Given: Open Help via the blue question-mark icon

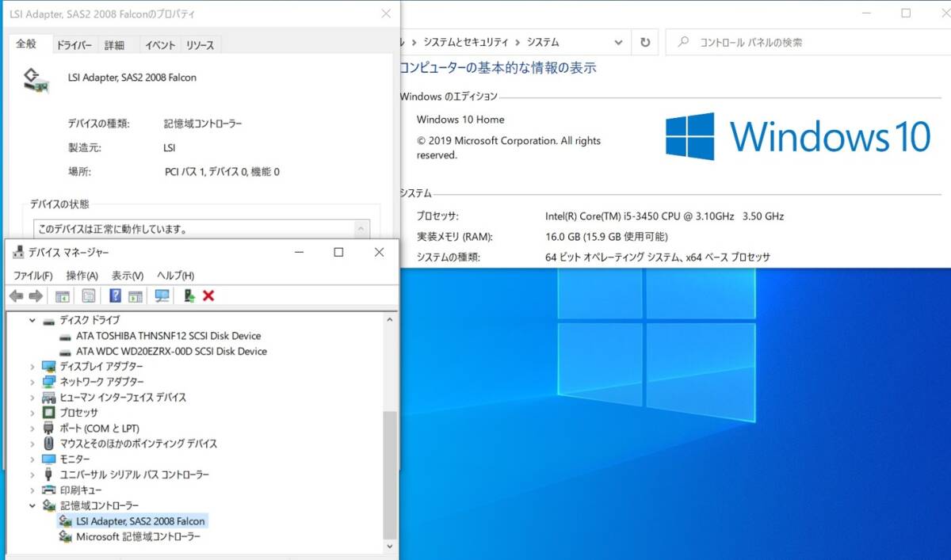Looking at the screenshot, I should click(x=115, y=295).
